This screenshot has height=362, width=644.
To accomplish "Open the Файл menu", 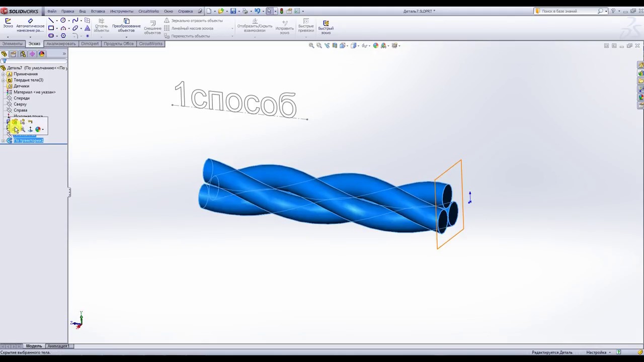I will pyautogui.click(x=52, y=11).
